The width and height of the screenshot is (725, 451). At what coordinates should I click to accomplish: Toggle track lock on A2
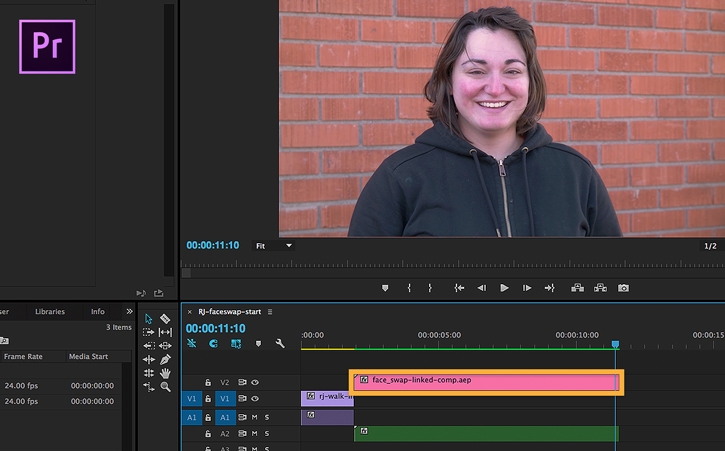coord(208,433)
